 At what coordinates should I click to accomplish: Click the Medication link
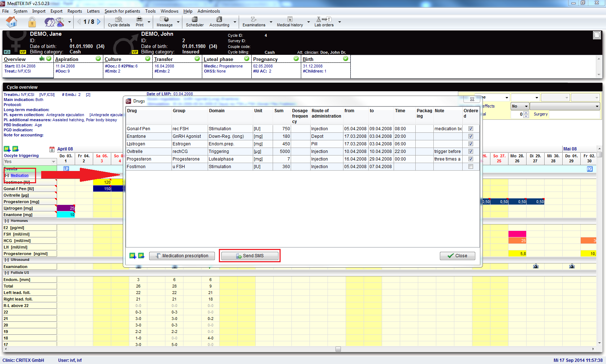point(20,175)
